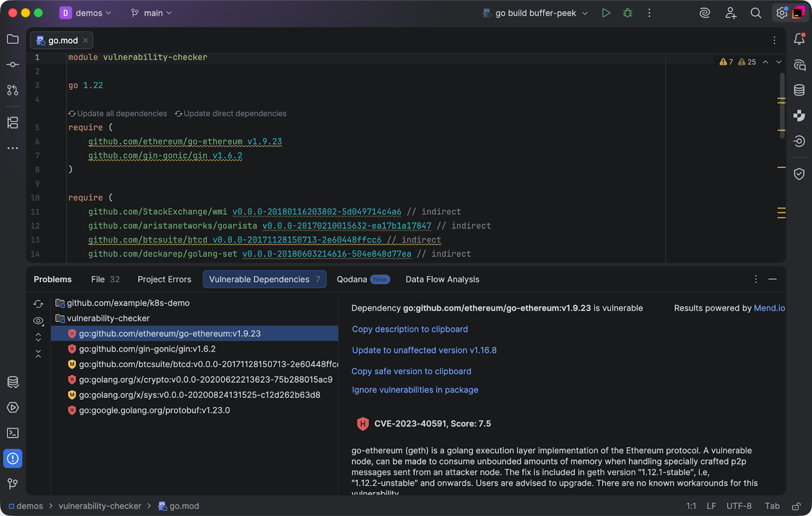The width and height of the screenshot is (812, 516).
Task: Refresh the vulnerable dependencies list
Action: (x=38, y=304)
